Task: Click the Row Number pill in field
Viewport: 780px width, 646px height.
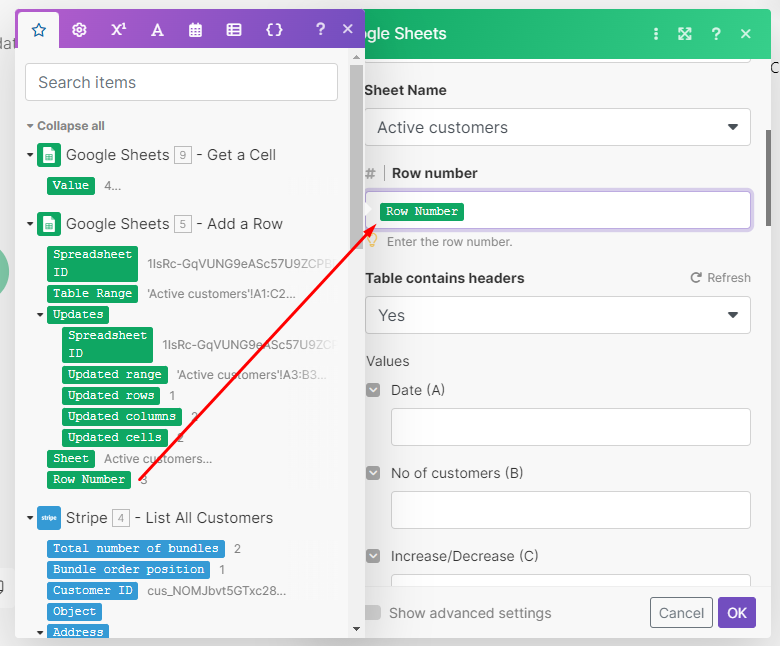Action: point(422,212)
